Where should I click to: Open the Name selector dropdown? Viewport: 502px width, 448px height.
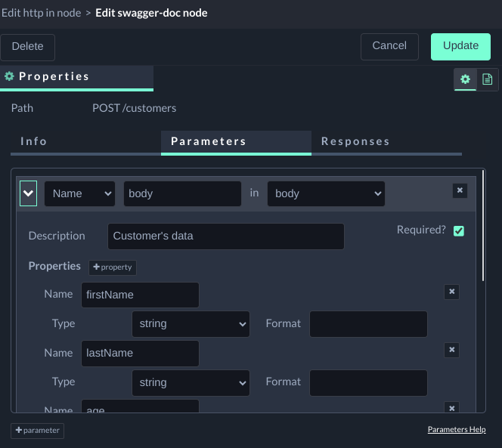(x=79, y=193)
